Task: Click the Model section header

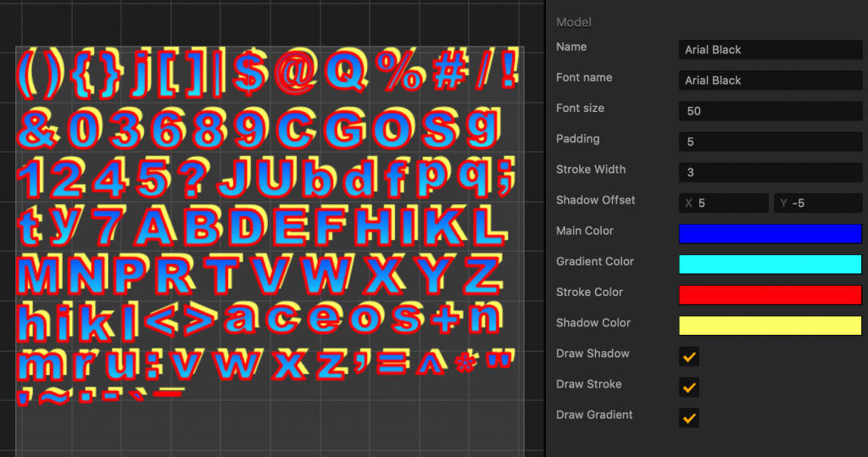Action: (574, 22)
